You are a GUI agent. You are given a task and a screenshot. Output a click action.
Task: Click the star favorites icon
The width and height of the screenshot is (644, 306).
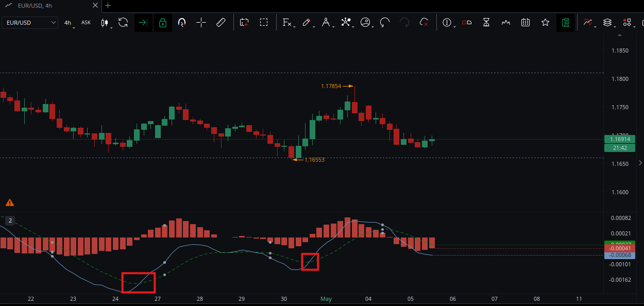(x=545, y=23)
